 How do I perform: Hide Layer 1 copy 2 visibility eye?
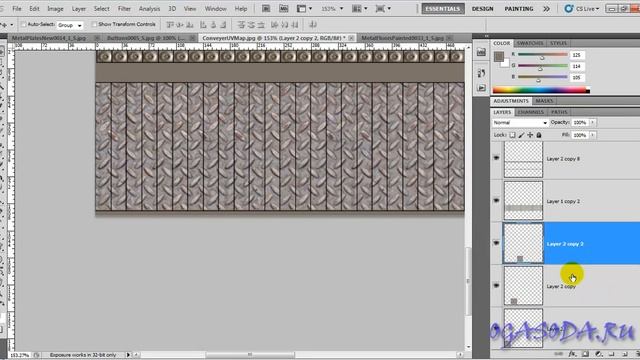(x=496, y=200)
